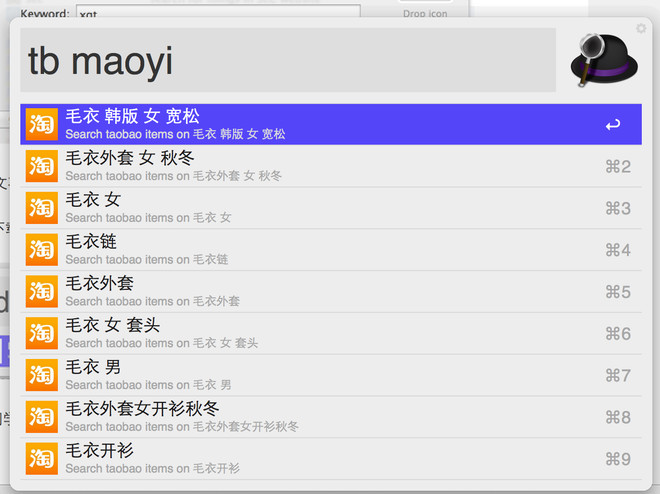660x494 pixels.
Task: Select the result title 毛衣 男
Action: click(93, 367)
